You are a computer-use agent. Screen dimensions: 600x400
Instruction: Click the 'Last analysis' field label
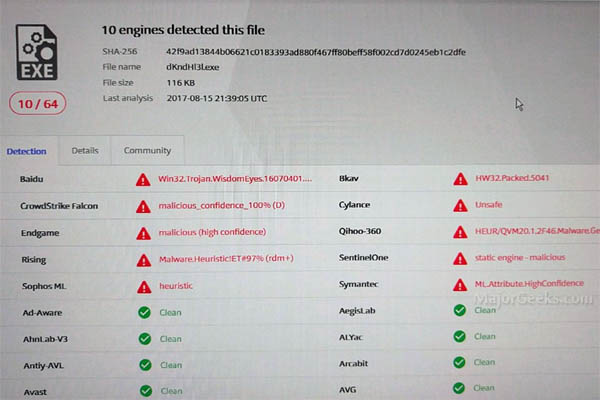pos(128,98)
